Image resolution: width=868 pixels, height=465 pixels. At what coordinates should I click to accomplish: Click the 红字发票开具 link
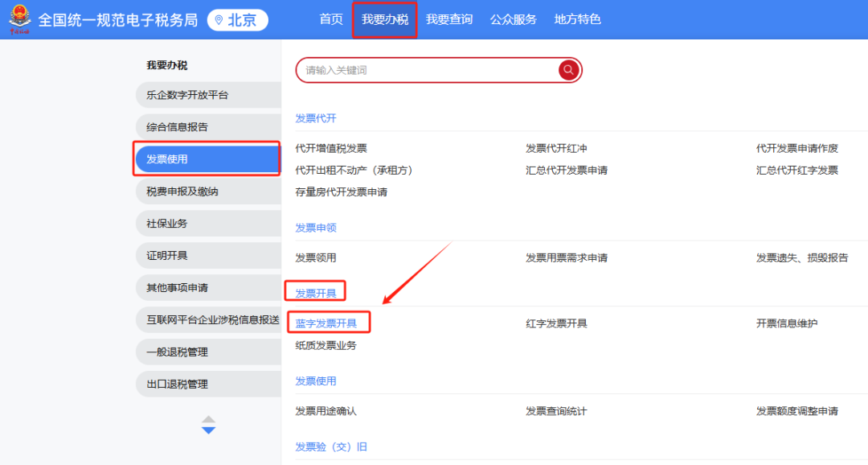[556, 323]
